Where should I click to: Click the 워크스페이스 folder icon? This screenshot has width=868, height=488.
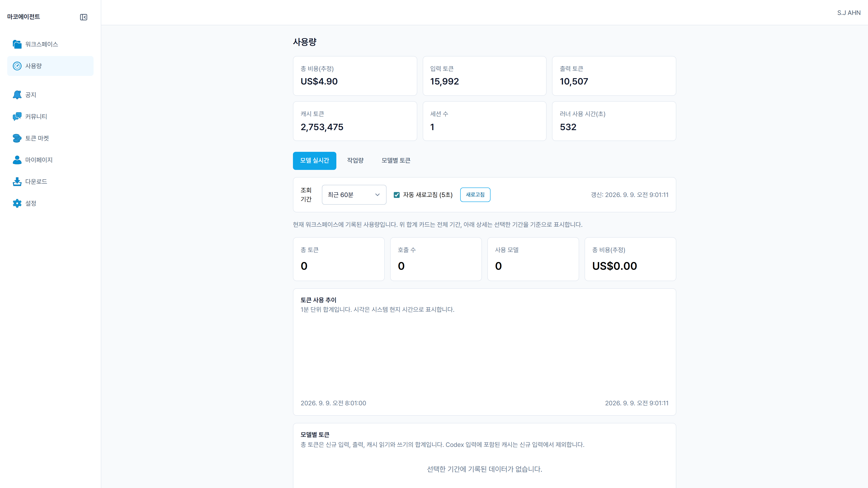[x=17, y=44]
